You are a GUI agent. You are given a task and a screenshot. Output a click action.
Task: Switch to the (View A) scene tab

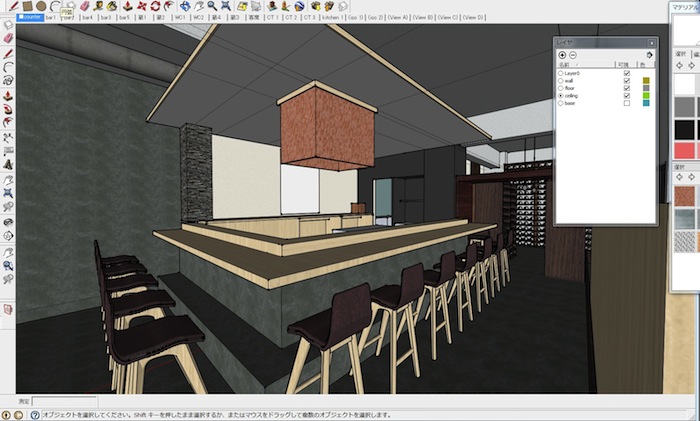399,17
